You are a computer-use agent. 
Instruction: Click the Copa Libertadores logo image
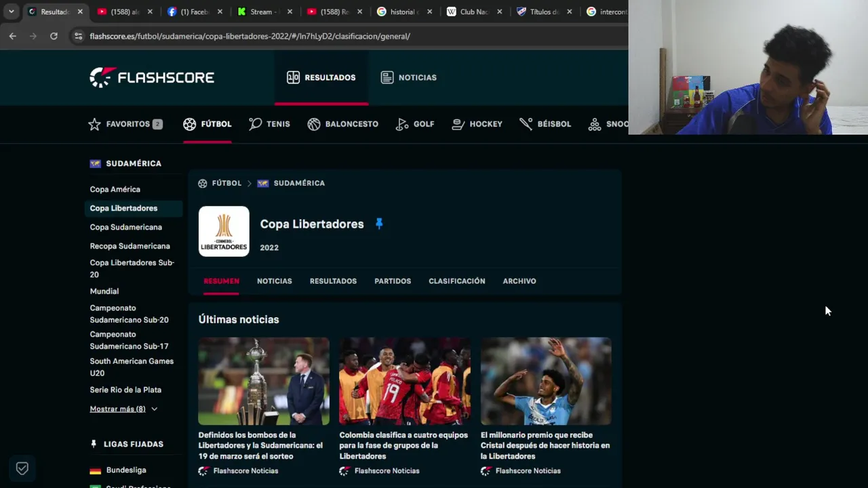tap(224, 231)
